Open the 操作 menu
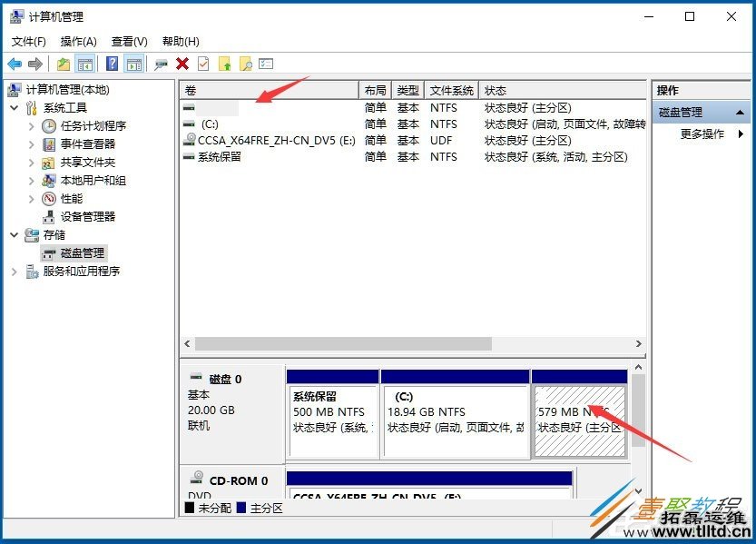This screenshot has height=544, width=756. coord(78,41)
